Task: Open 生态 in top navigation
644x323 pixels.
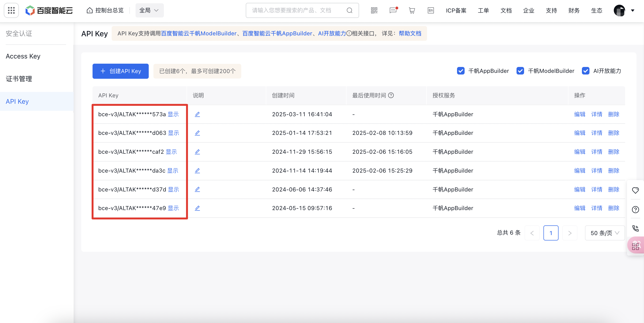Action: [597, 10]
